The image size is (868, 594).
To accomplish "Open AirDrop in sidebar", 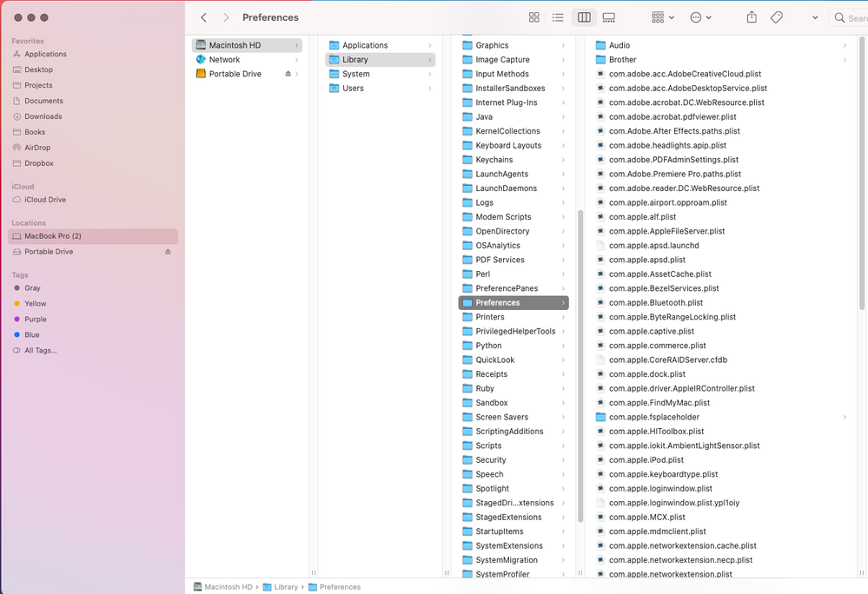I will click(x=37, y=148).
